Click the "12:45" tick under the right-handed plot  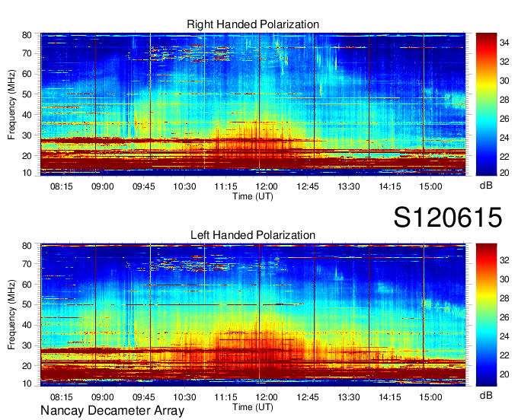point(308,186)
